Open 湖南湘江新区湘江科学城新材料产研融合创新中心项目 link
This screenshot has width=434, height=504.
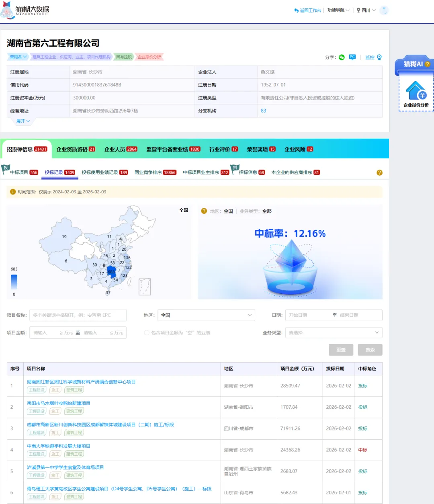[x=81, y=382]
